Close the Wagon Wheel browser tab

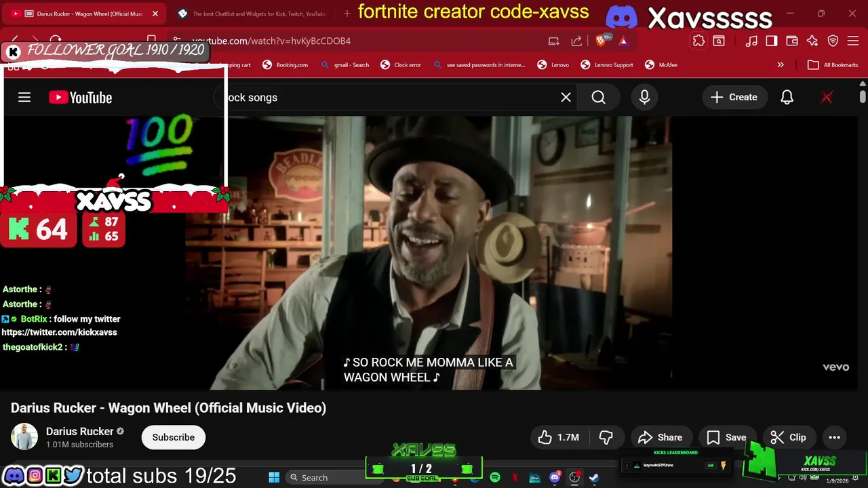[155, 14]
